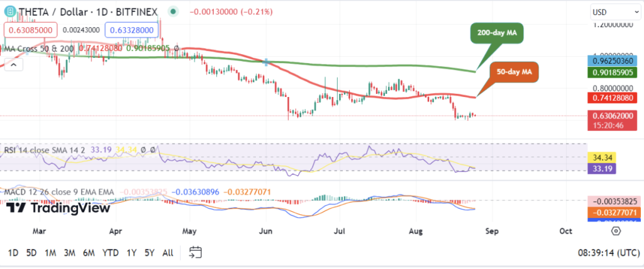Click the red sell price 0.63085000 box
The height and width of the screenshot is (269, 644).
31,30
